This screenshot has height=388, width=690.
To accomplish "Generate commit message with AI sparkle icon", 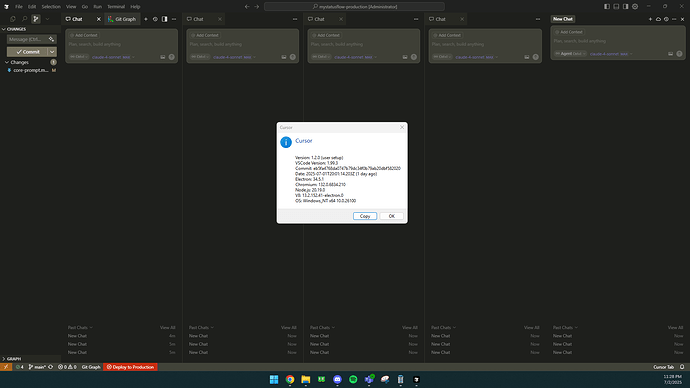I will point(51,39).
